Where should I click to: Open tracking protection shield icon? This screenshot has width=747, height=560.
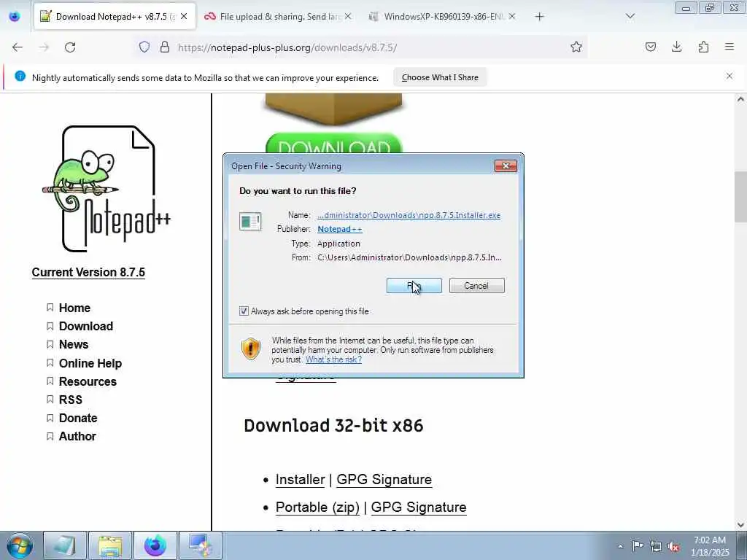click(144, 47)
